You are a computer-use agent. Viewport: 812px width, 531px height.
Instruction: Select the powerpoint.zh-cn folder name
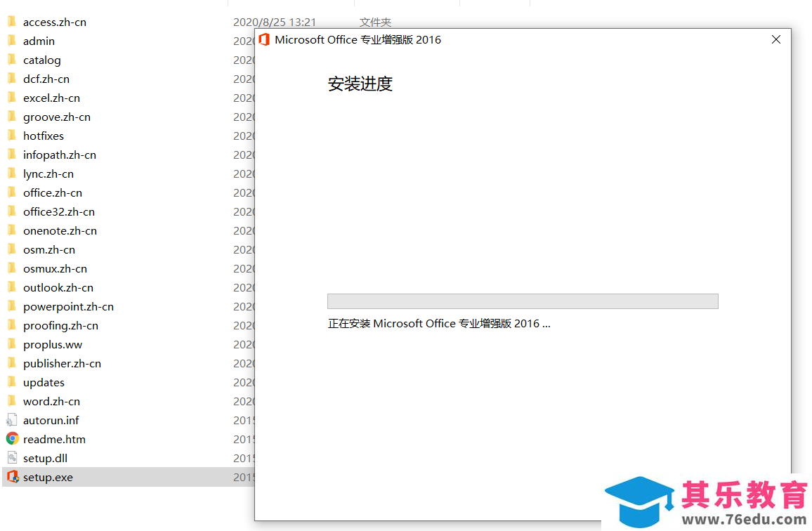coord(68,307)
